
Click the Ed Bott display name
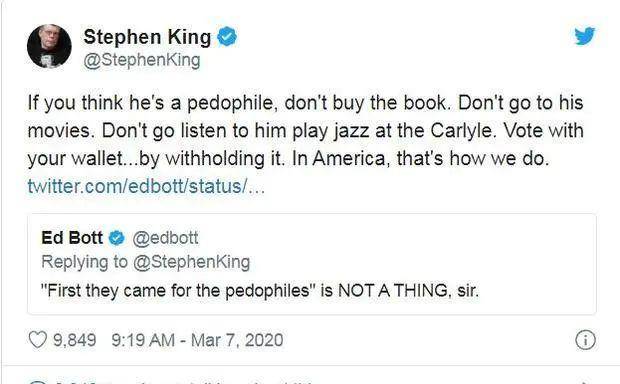click(72, 238)
